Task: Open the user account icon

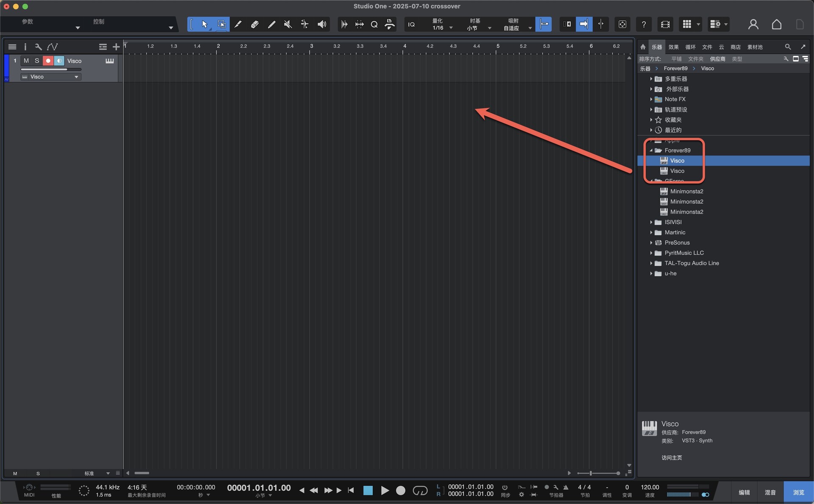Action: [753, 24]
